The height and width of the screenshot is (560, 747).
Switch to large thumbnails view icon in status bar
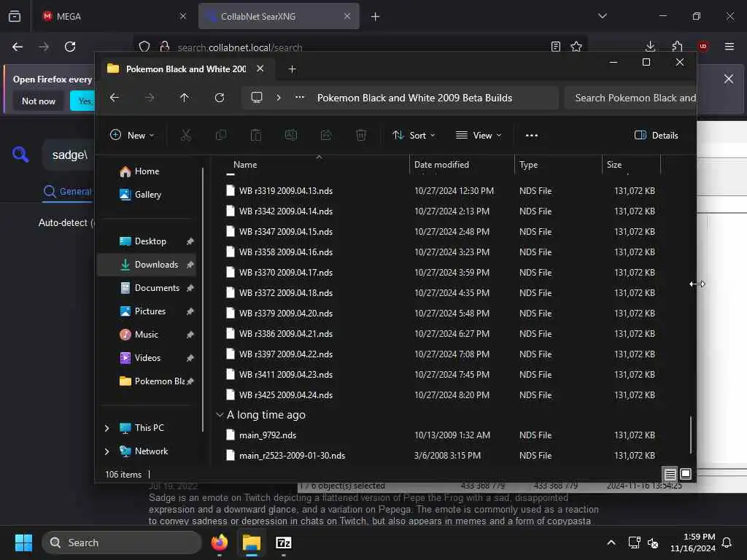[x=686, y=474]
